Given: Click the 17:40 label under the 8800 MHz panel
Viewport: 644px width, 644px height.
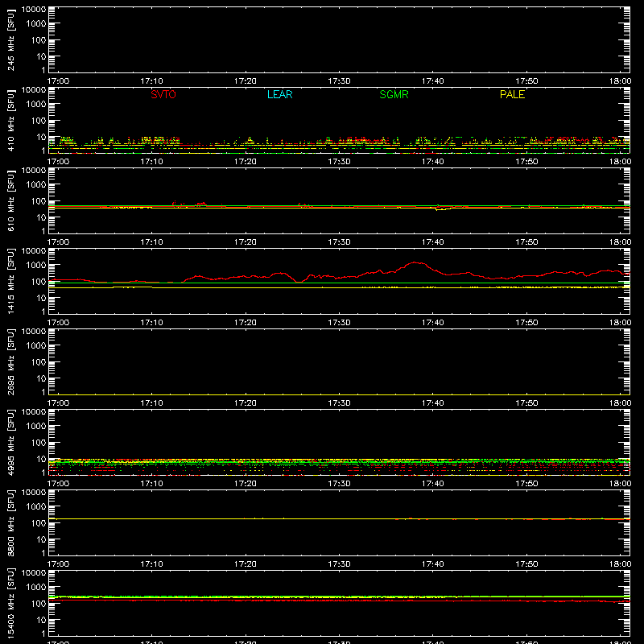Looking at the screenshot, I should click(433, 564).
